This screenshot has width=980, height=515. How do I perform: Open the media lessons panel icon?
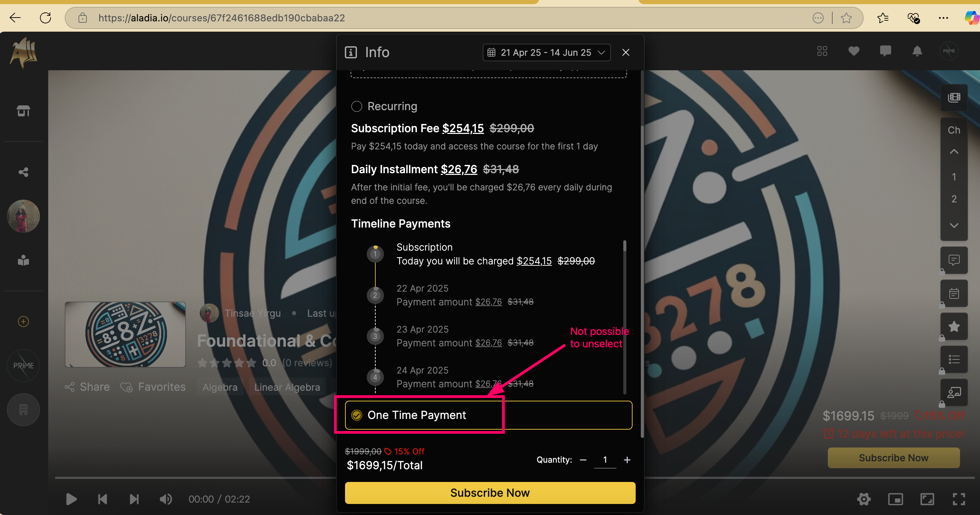tap(954, 97)
